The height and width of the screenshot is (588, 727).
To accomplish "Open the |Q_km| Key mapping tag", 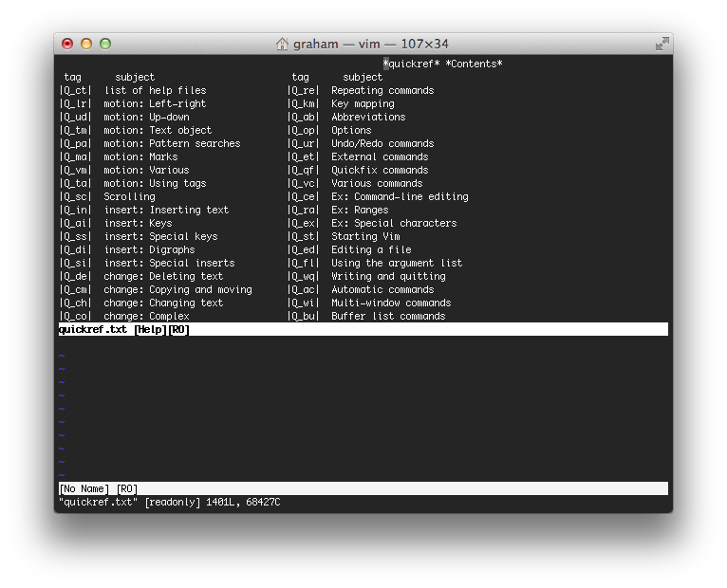I will tap(303, 103).
